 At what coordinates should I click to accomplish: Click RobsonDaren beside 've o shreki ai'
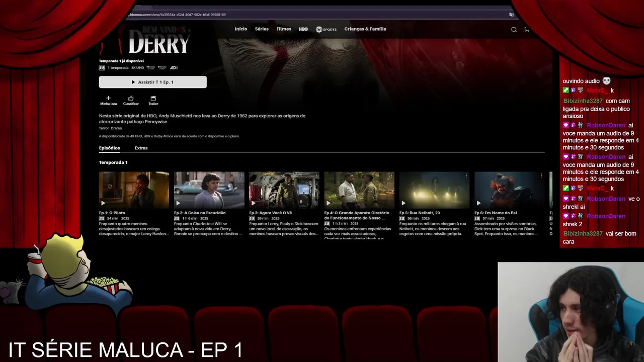(606, 199)
